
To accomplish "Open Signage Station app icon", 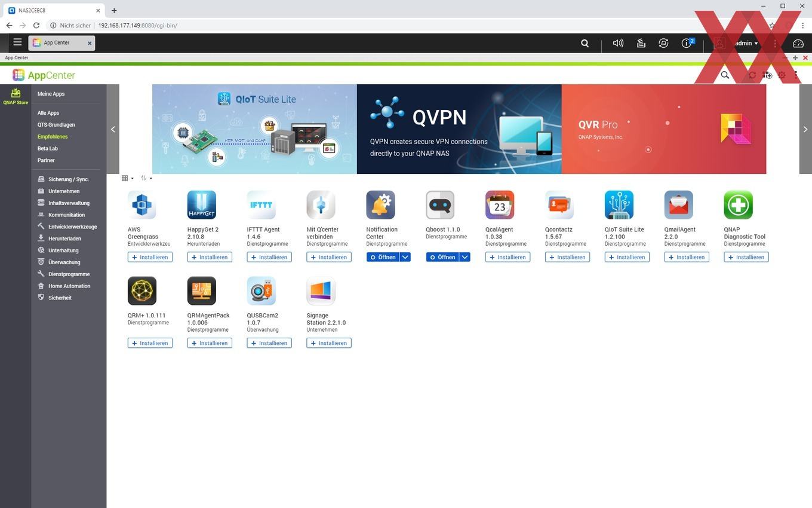I will [321, 291].
